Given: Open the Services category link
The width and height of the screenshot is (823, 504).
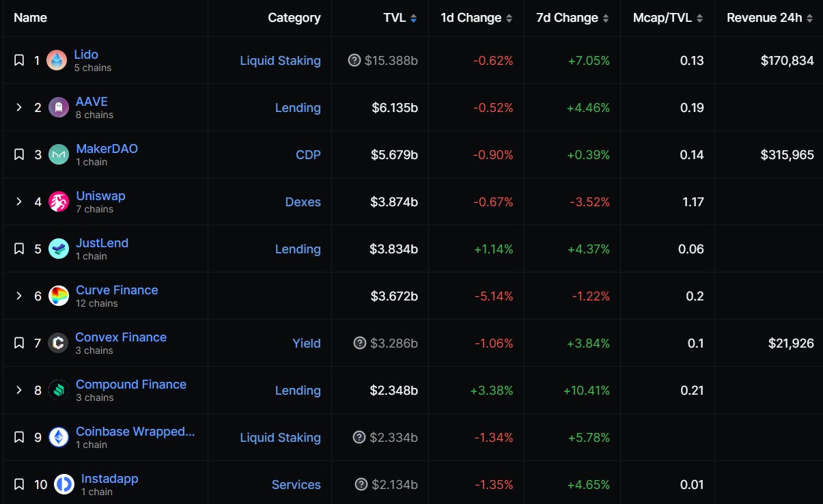Looking at the screenshot, I should tap(296, 484).
